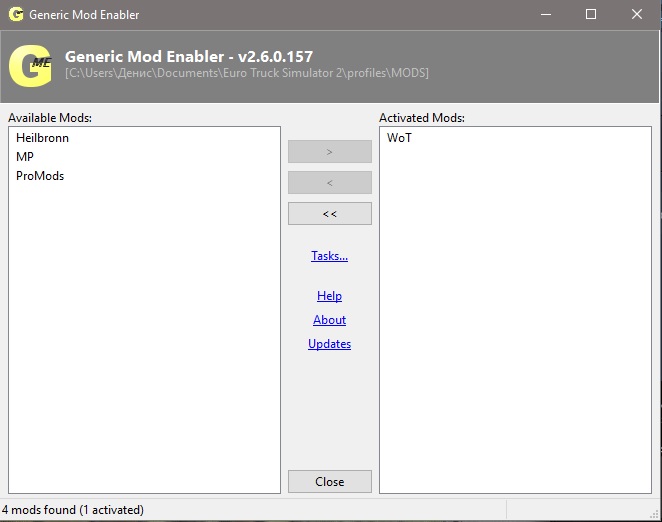Viewport: 662px width, 522px height.
Task: Click the Available Mods label
Action: (50, 118)
